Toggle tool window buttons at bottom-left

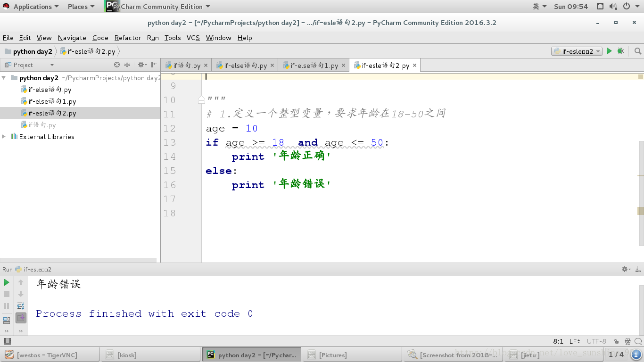pyautogui.click(x=7, y=341)
